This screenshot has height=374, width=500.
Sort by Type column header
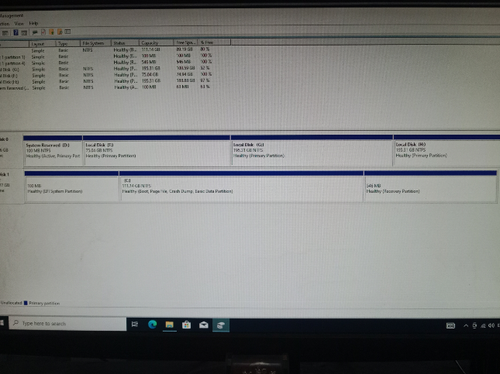[x=68, y=43]
